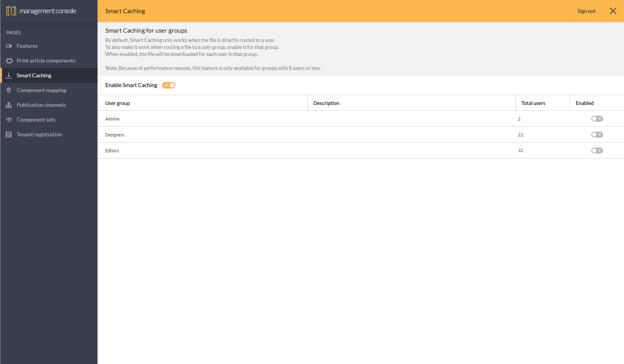Click the User group column header
This screenshot has width=624, height=364.
[x=202, y=103]
